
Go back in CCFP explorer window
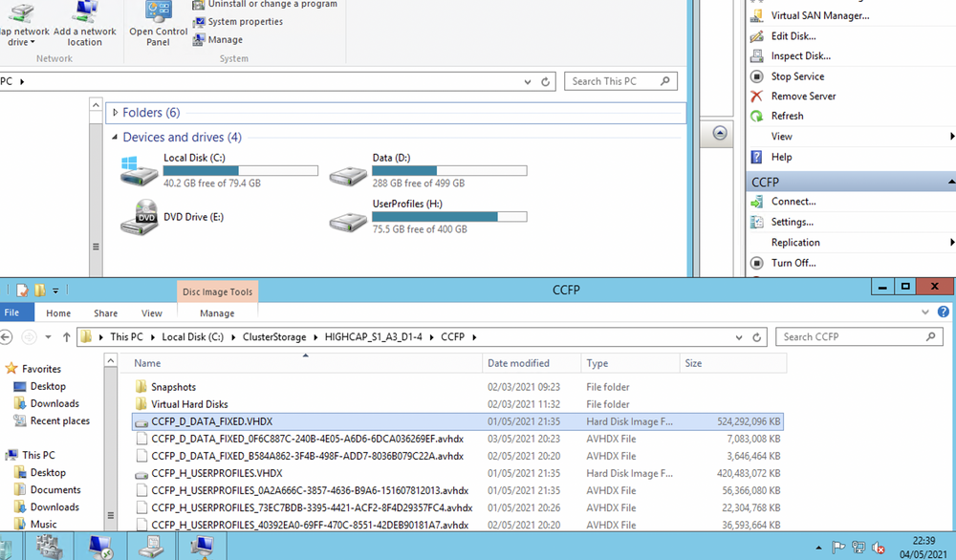point(6,337)
